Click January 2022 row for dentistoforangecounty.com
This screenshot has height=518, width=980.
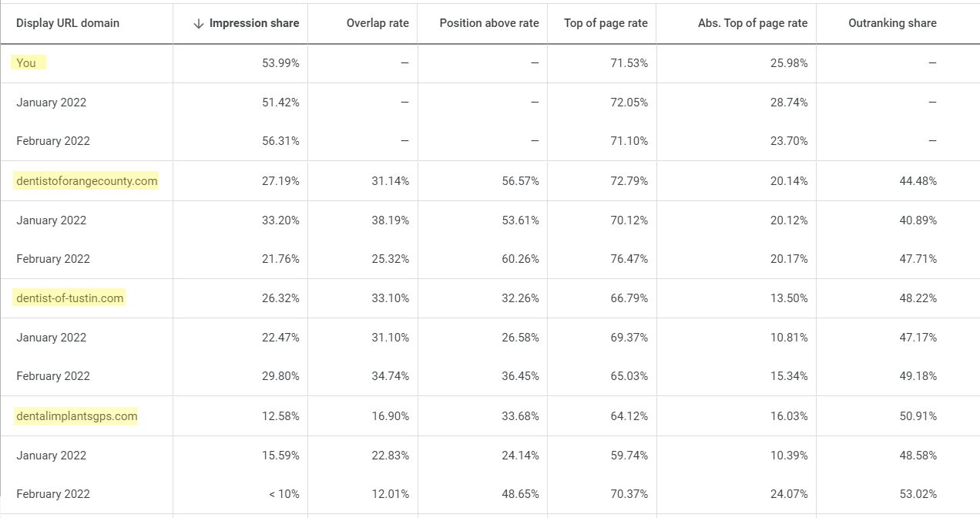51,220
